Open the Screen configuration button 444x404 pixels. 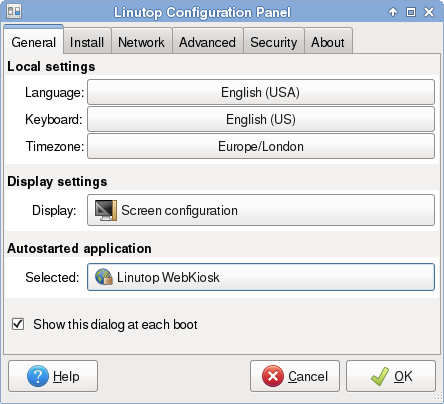[x=261, y=210]
